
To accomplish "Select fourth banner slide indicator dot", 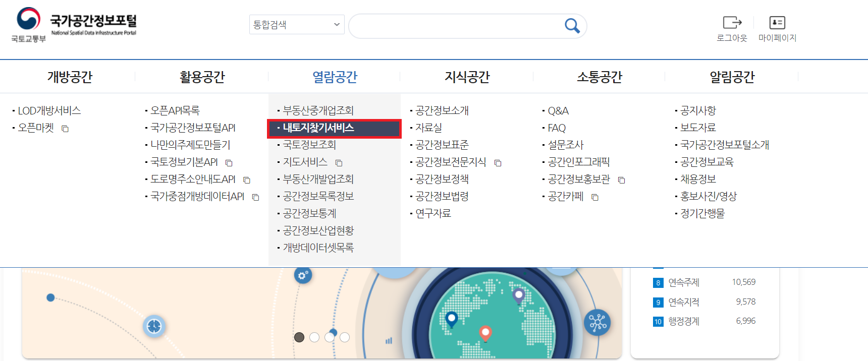I will pyautogui.click(x=345, y=337).
